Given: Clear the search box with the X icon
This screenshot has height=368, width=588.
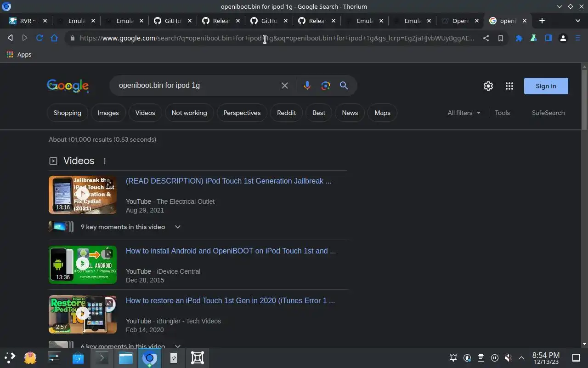Looking at the screenshot, I should pyautogui.click(x=285, y=86).
